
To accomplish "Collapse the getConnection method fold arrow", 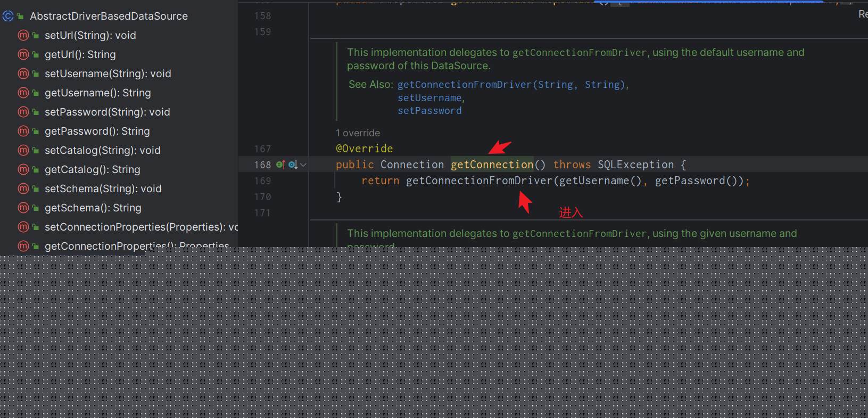I will 303,165.
